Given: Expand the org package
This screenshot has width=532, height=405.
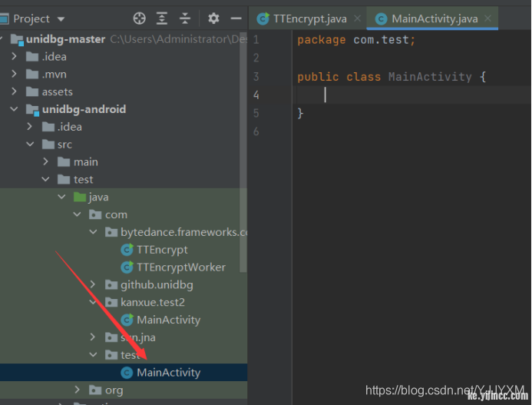Looking at the screenshot, I should 77,390.
